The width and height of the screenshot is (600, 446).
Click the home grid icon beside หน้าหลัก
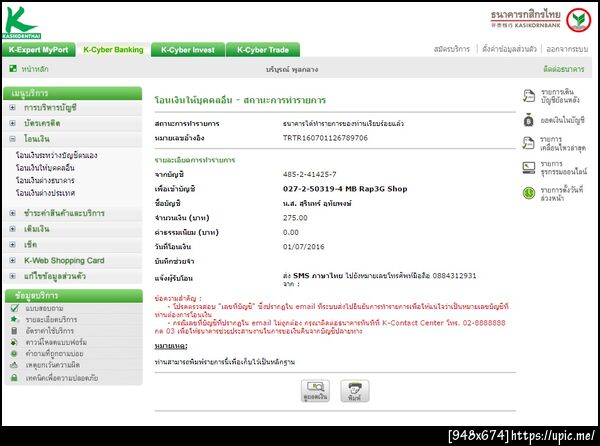tap(13, 68)
